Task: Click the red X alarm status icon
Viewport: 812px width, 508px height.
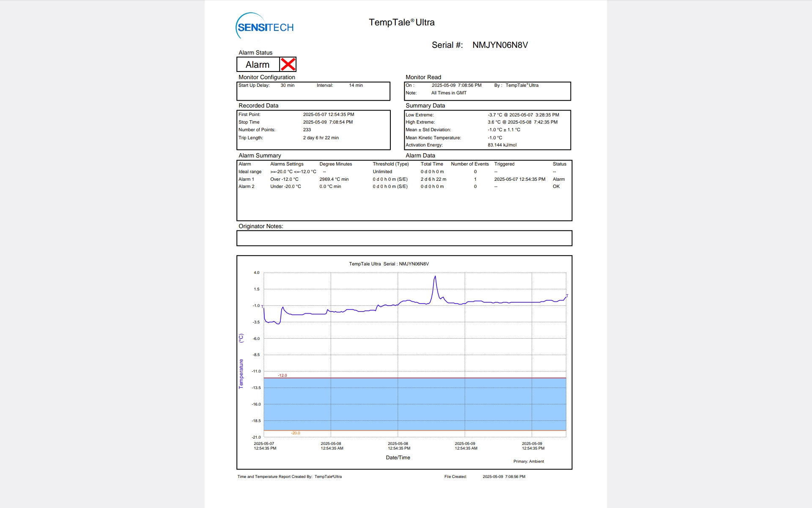Action: click(288, 64)
